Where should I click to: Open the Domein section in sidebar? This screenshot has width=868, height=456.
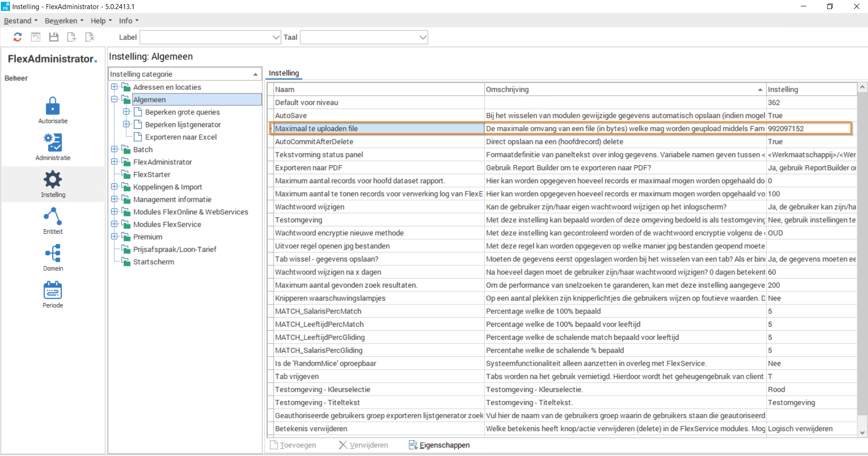pos(53,257)
